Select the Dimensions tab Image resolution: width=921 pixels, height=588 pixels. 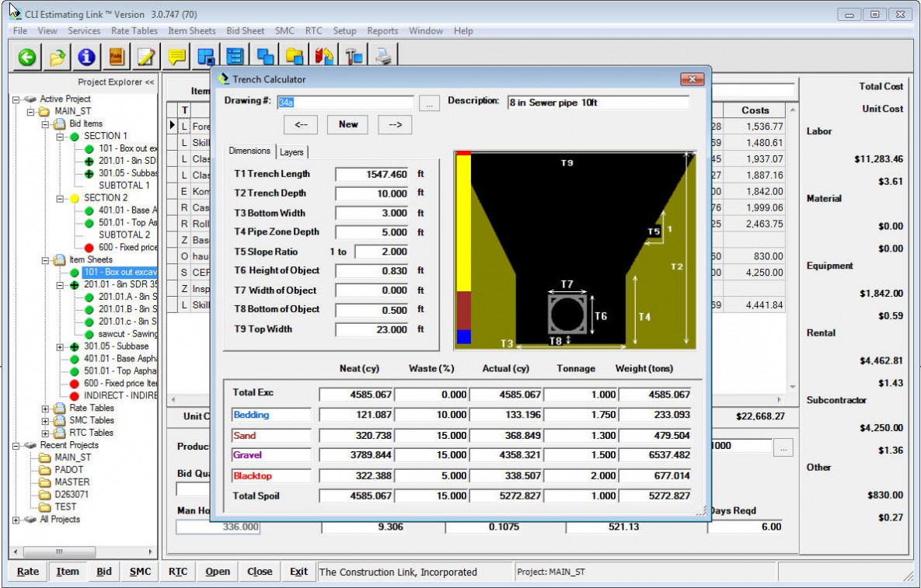coord(249,151)
